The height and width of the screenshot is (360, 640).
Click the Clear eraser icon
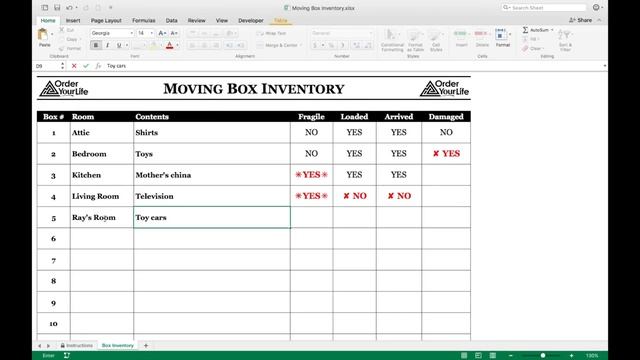pos(525,49)
